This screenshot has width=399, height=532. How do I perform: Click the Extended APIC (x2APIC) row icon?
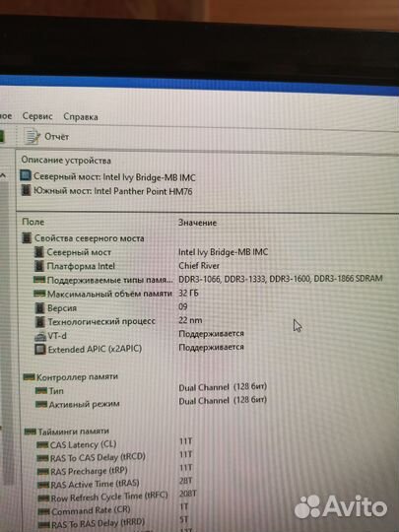tap(40, 349)
